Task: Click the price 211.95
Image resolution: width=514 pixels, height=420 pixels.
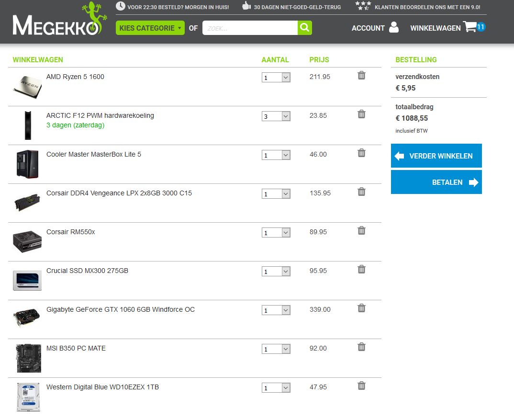Action: [x=320, y=77]
